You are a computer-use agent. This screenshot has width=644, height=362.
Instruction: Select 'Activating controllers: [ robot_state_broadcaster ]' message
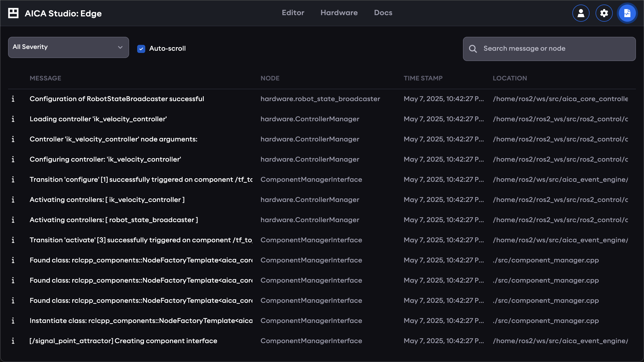point(114,220)
